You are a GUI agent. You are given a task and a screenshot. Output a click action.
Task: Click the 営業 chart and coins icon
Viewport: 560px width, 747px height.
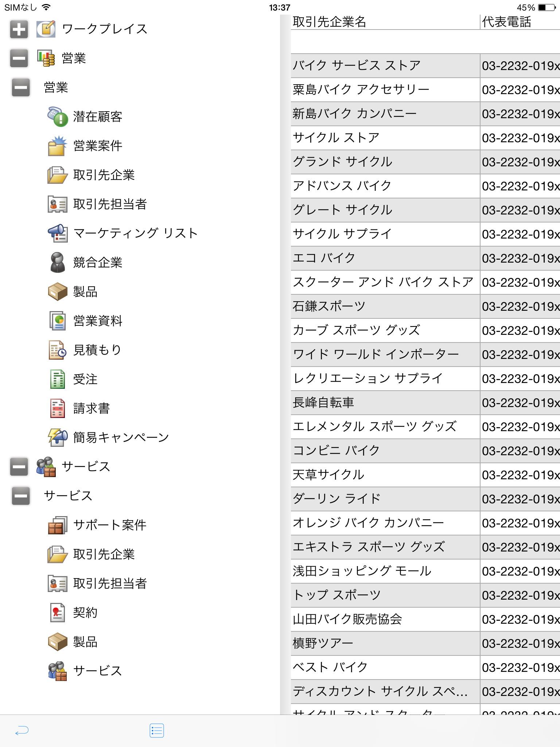click(46, 58)
